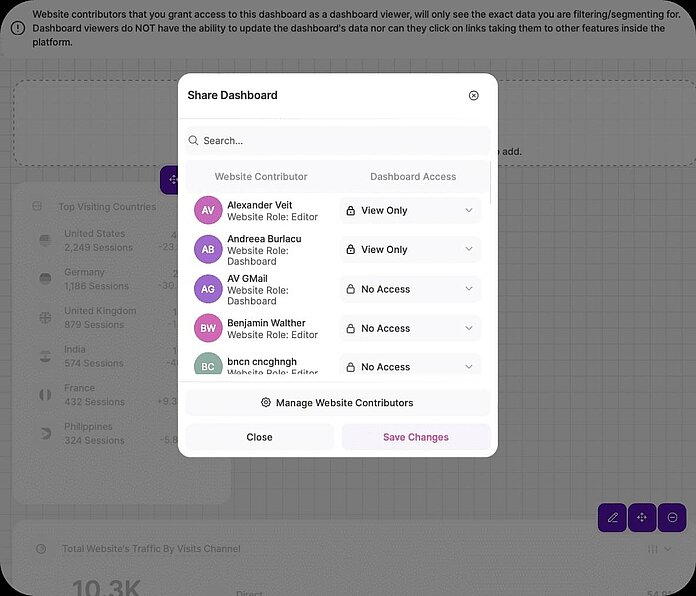The height and width of the screenshot is (596, 696).
Task: Click Andreea Burlacu's AB avatar
Action: click(x=208, y=250)
